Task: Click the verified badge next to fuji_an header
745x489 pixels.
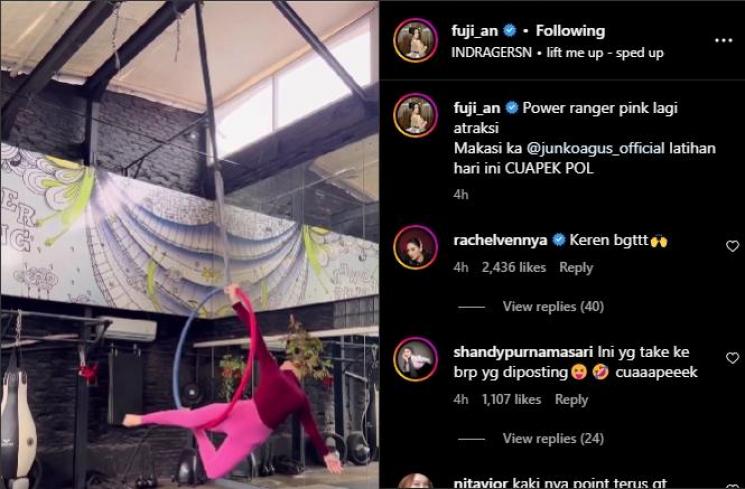Action: click(x=510, y=31)
